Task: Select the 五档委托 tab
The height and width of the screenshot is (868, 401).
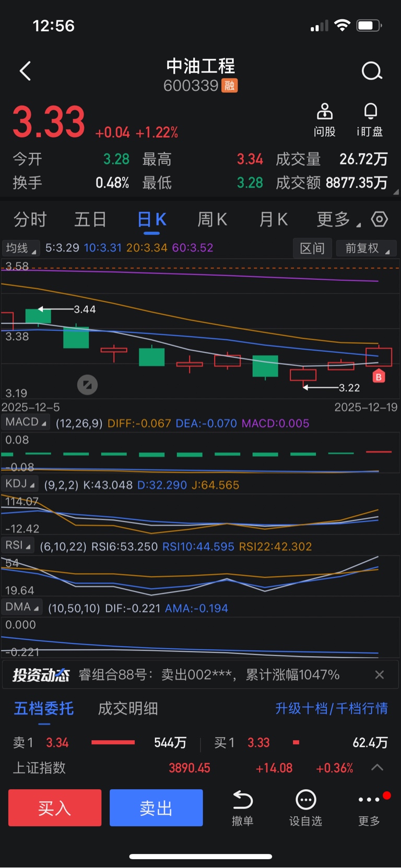Action: coord(44,708)
